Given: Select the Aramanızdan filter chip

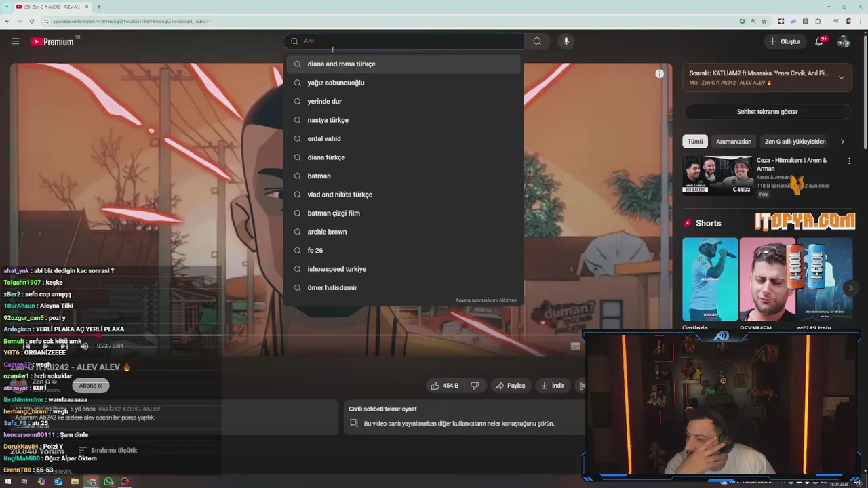Looking at the screenshot, I should [734, 142].
